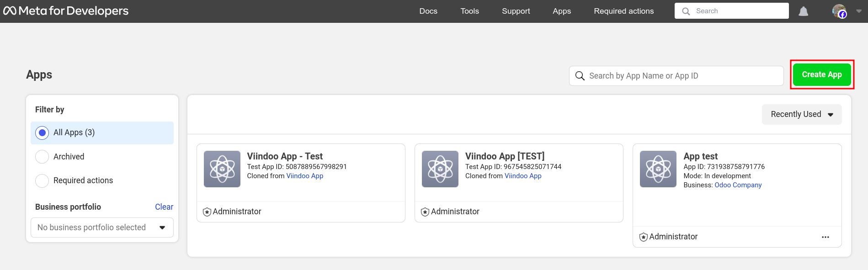This screenshot has width=868, height=270.
Task: Click the Filter by heading
Action: tap(50, 110)
